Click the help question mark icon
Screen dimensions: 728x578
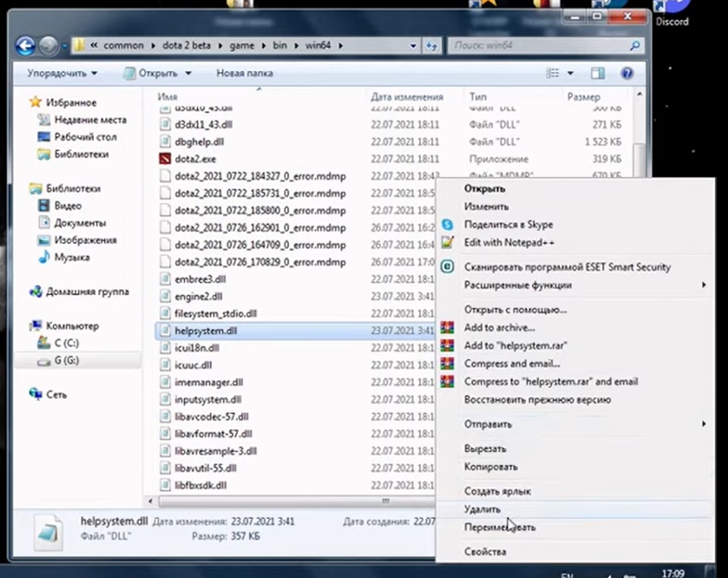(x=626, y=74)
